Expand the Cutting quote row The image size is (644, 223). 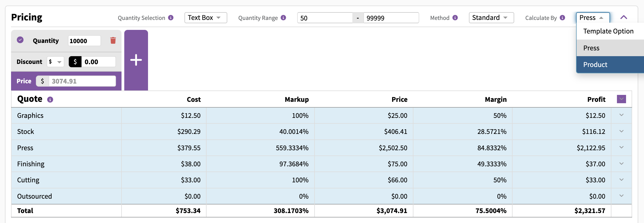621,180
